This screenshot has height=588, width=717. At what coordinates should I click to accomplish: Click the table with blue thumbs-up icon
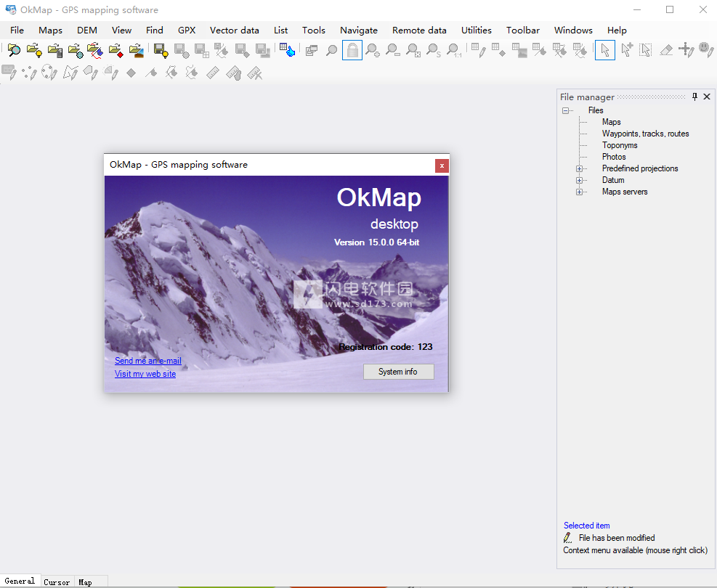coord(287,49)
